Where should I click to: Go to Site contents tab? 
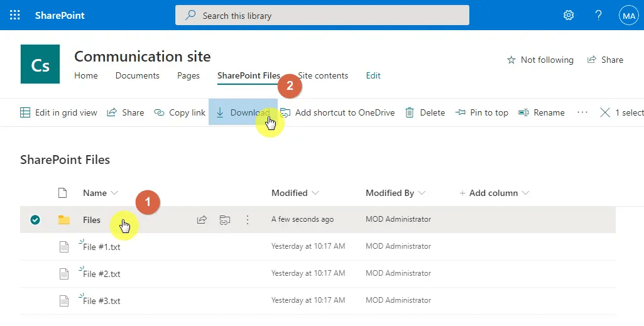(x=323, y=75)
